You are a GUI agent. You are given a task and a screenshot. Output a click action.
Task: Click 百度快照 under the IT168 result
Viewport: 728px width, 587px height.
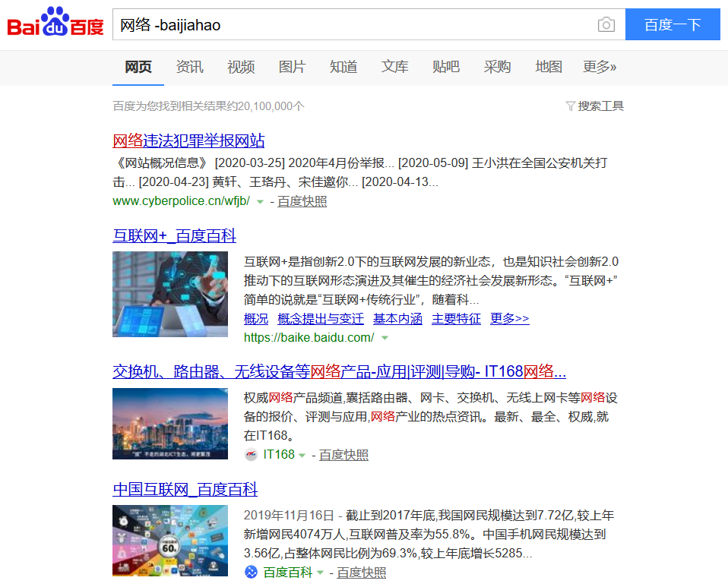(343, 455)
